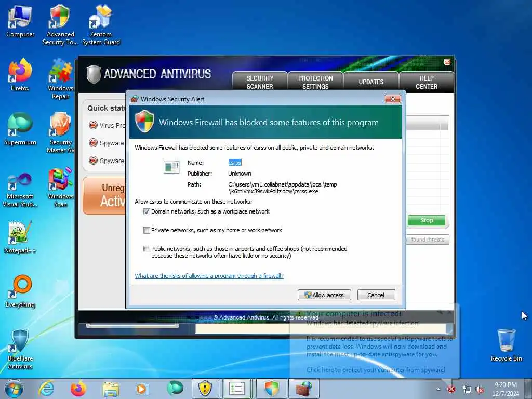The height and width of the screenshot is (399, 532).
Task: Open Windows Scan desktop shortcut
Action: [60, 187]
